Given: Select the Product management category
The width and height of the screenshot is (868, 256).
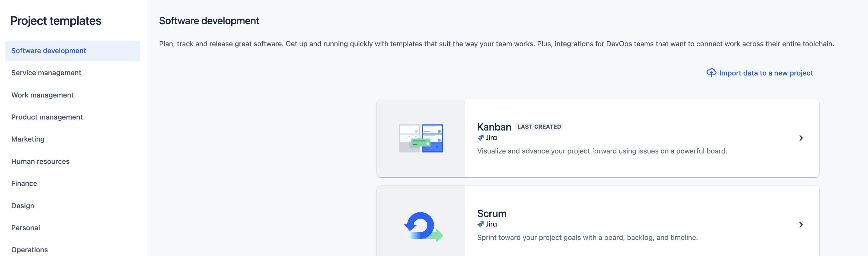Looking at the screenshot, I should pos(47,117).
